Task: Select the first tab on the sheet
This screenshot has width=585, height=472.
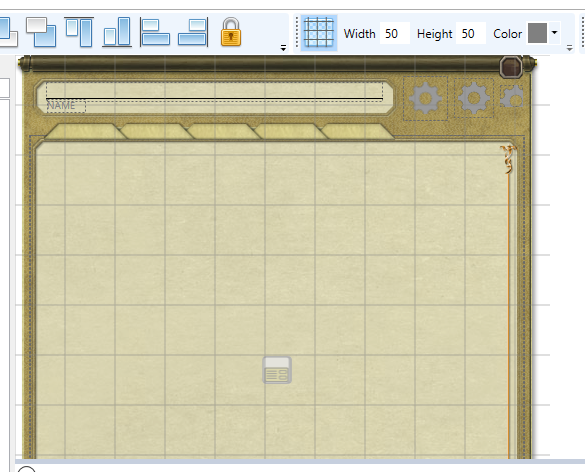Action: coord(85,132)
